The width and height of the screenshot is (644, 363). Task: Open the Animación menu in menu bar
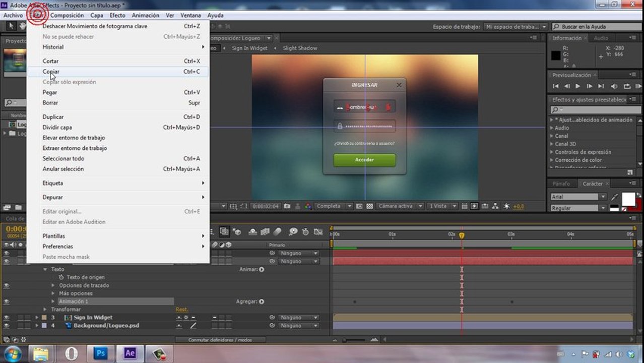pos(145,15)
